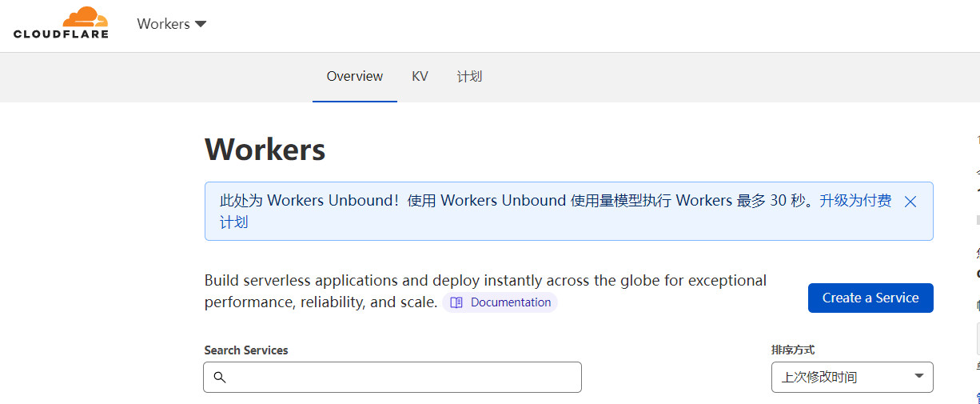Dismiss the Workers Unbound notice
This screenshot has height=404, width=980.
[x=910, y=202]
